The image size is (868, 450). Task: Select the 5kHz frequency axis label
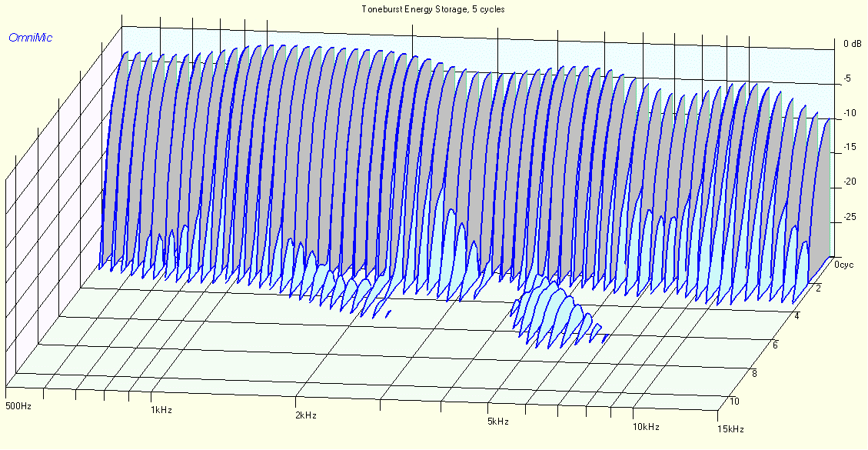coord(498,422)
